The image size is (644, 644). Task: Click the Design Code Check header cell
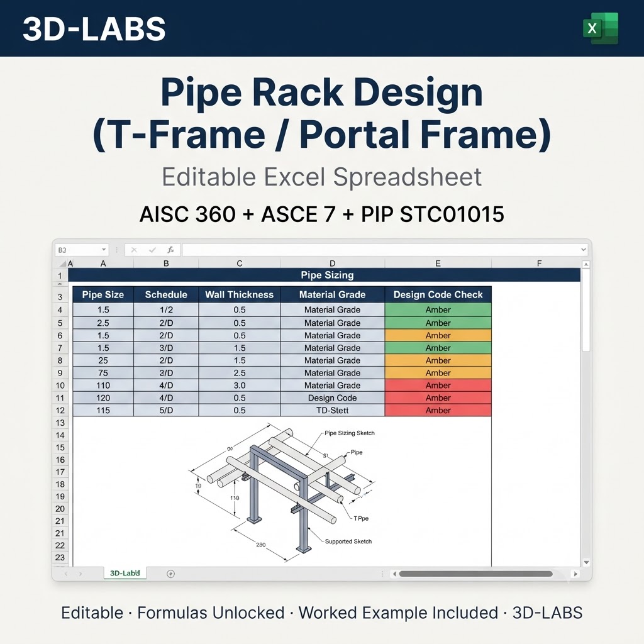pos(438,294)
